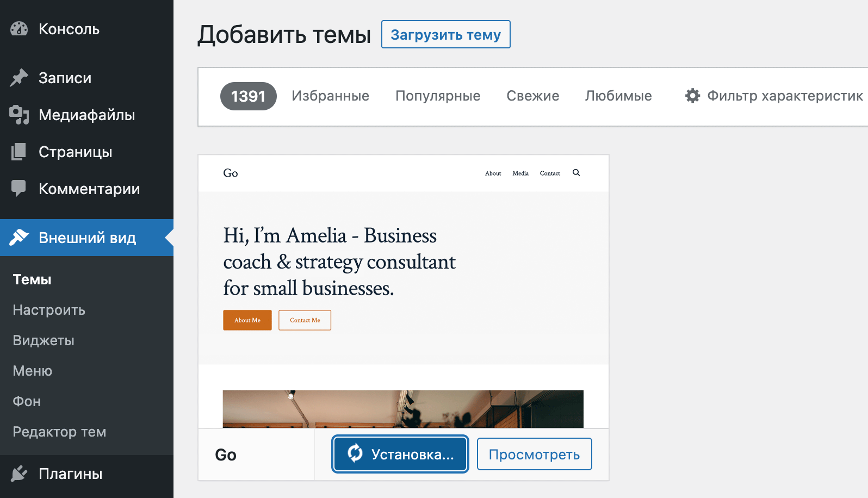Switch to the Избранные tab
868x498 pixels.
coord(331,96)
